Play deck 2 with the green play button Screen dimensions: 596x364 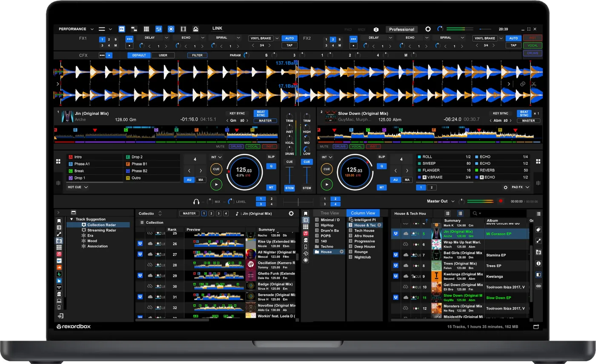tap(327, 184)
